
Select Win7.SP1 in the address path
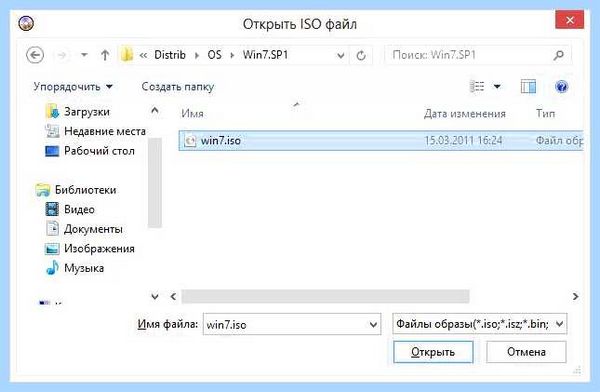tap(265, 55)
